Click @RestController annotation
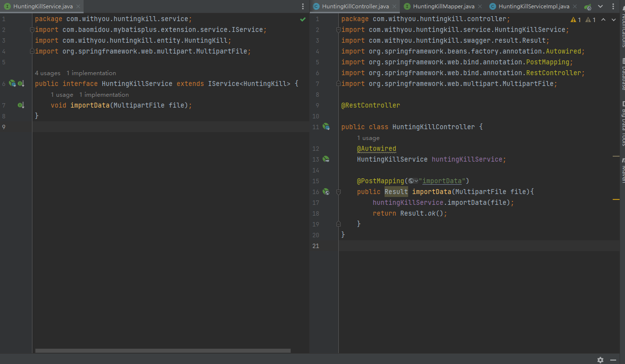The image size is (625, 364). tap(371, 105)
